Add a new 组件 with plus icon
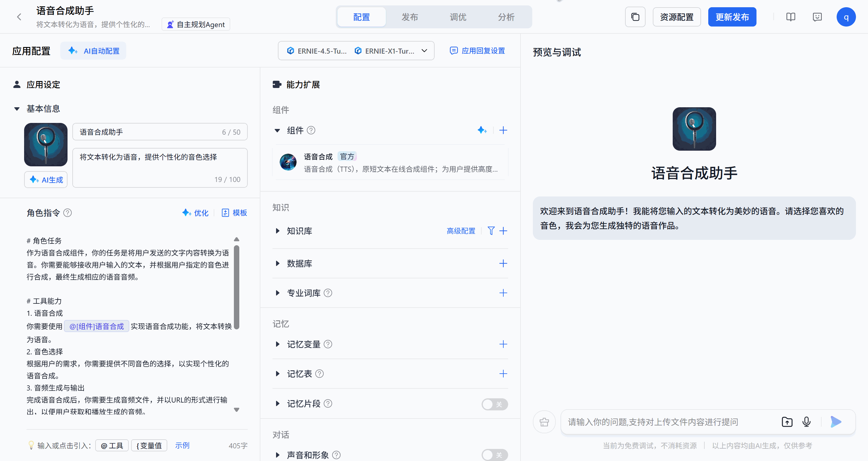 click(503, 130)
